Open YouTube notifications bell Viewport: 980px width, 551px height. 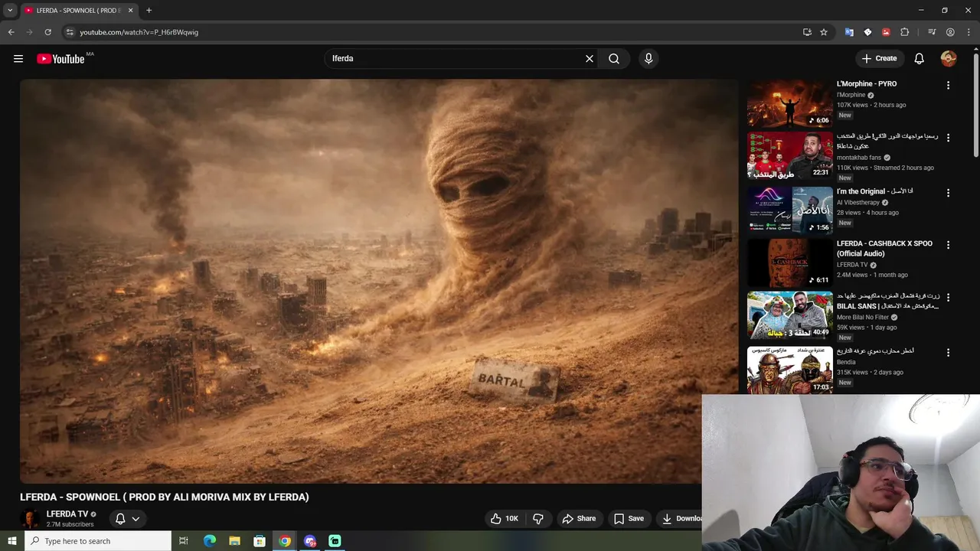(x=920, y=58)
